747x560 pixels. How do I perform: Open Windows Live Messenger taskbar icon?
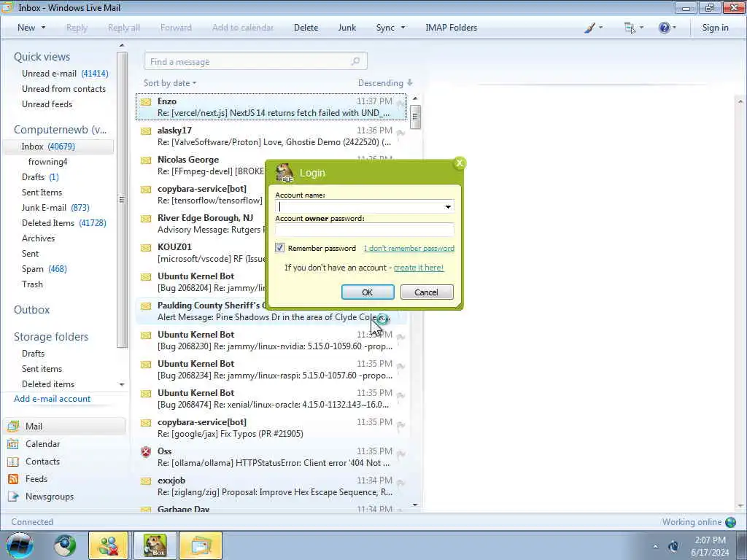click(x=108, y=545)
